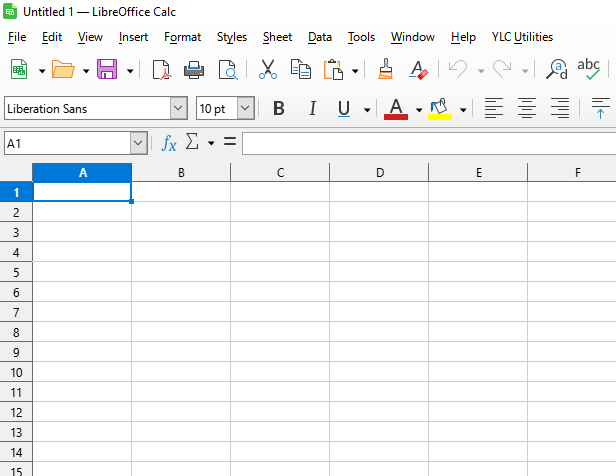
Task: Click the Clone Formatting paintbrush icon
Action: click(x=386, y=70)
